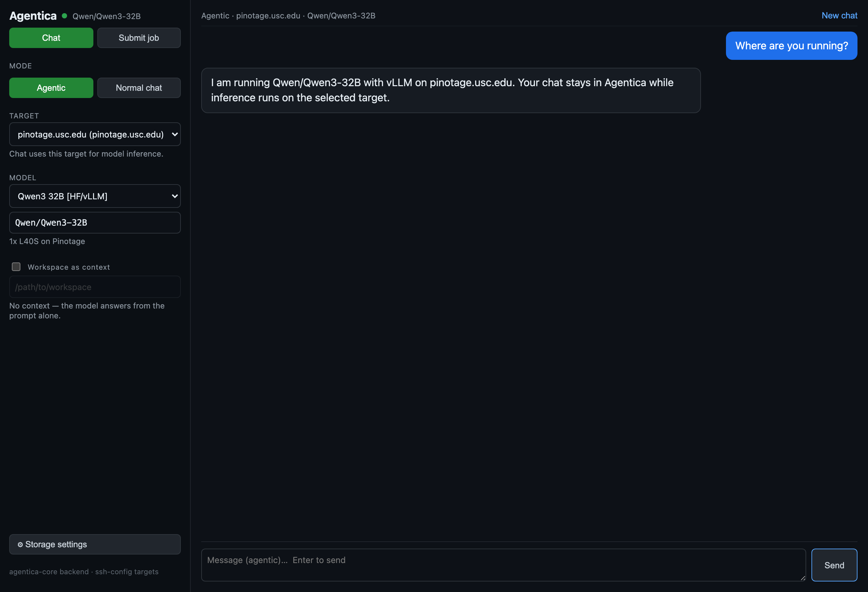Select Agentic mode

51,88
